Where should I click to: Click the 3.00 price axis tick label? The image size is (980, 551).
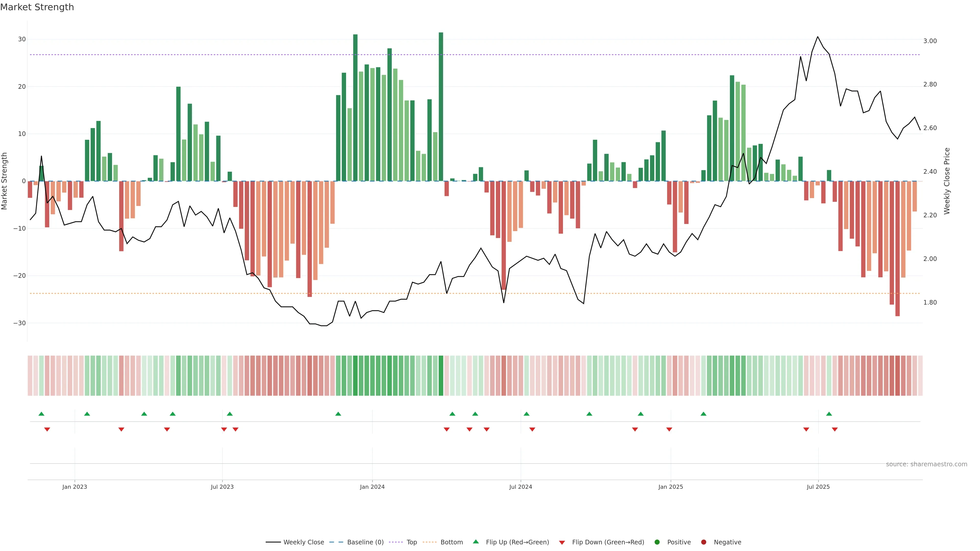pyautogui.click(x=930, y=41)
